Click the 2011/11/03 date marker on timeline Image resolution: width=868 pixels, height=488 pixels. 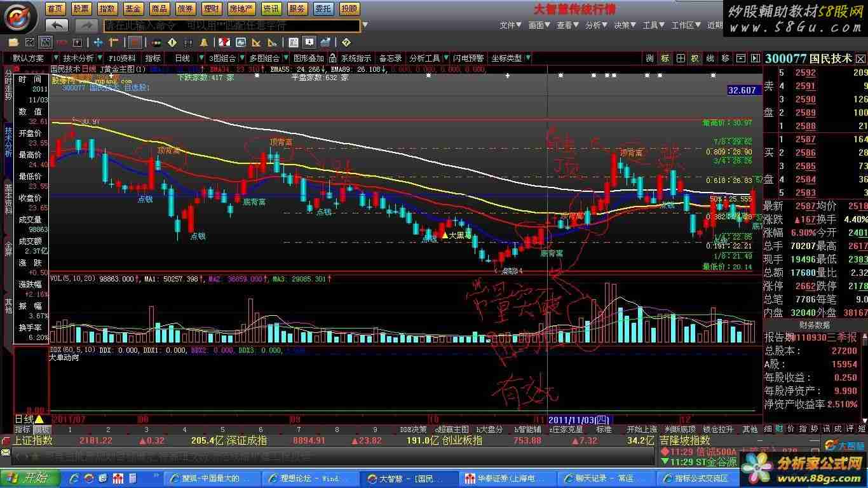click(x=579, y=419)
